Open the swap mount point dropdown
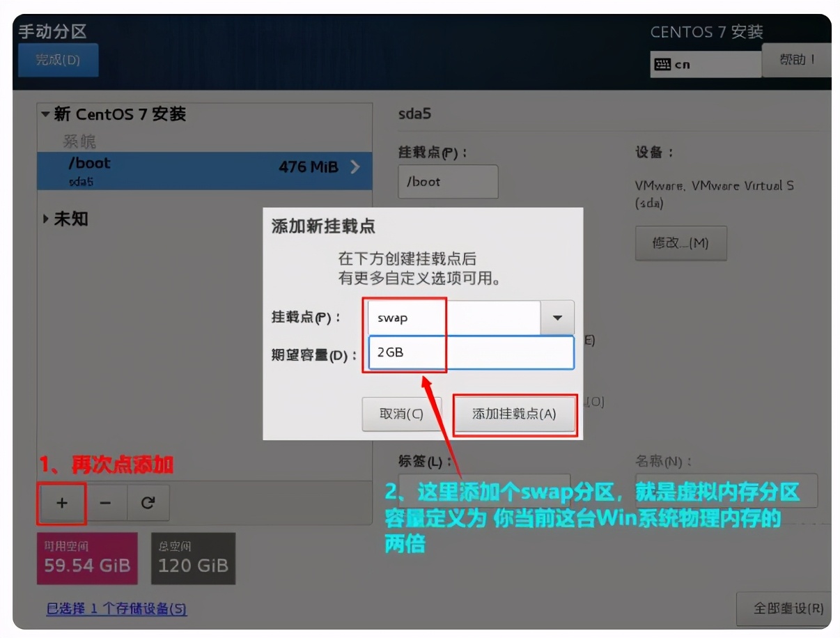This screenshot has height=638, width=840. pyautogui.click(x=557, y=317)
